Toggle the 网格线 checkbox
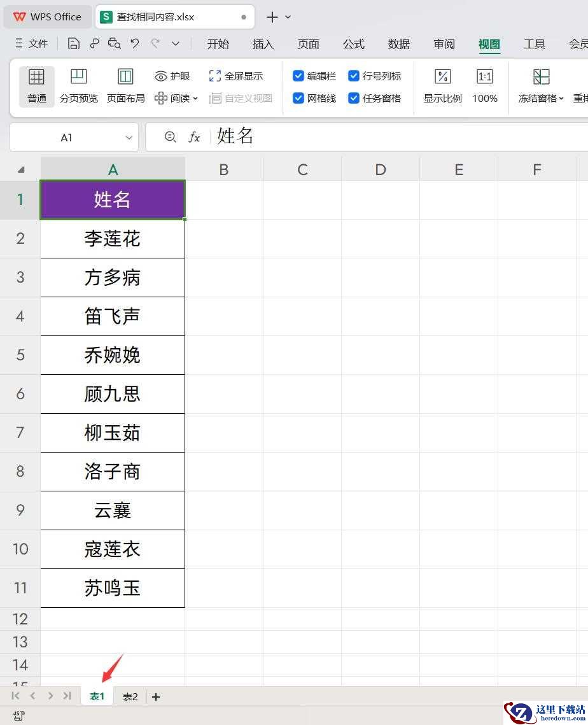Viewport: 588px width, 725px height. tap(298, 98)
